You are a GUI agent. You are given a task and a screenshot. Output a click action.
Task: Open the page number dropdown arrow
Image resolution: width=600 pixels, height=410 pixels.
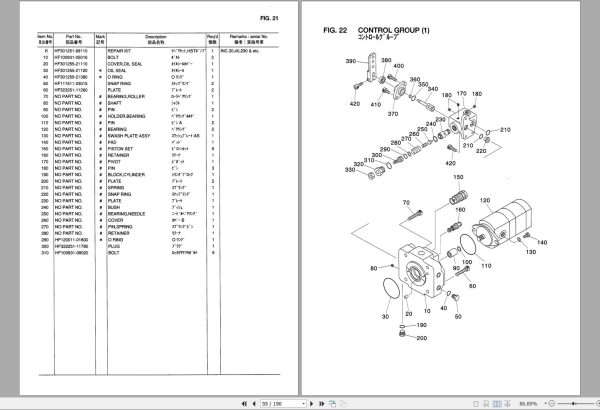point(303,403)
